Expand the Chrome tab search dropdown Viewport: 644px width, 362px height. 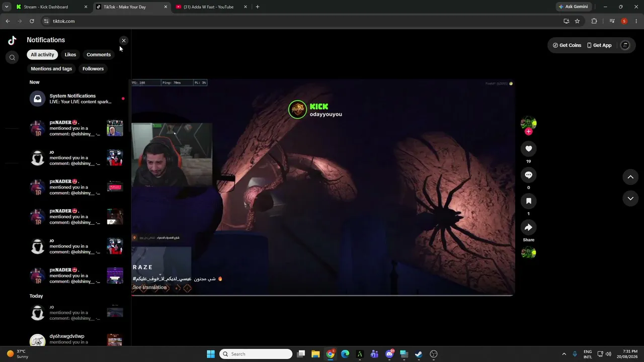7,7
